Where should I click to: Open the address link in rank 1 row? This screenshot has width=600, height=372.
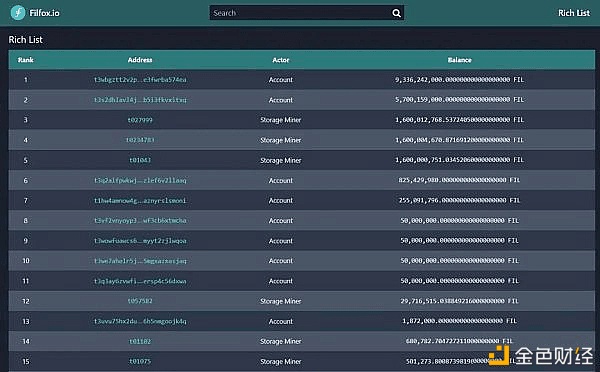140,80
